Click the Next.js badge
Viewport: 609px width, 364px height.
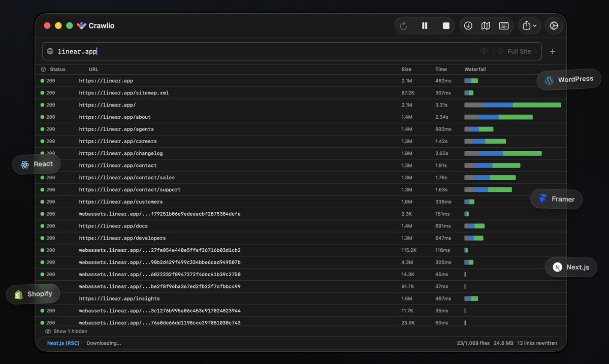[x=571, y=267]
